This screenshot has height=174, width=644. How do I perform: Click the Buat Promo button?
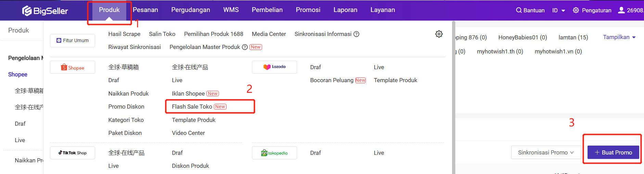613,152
